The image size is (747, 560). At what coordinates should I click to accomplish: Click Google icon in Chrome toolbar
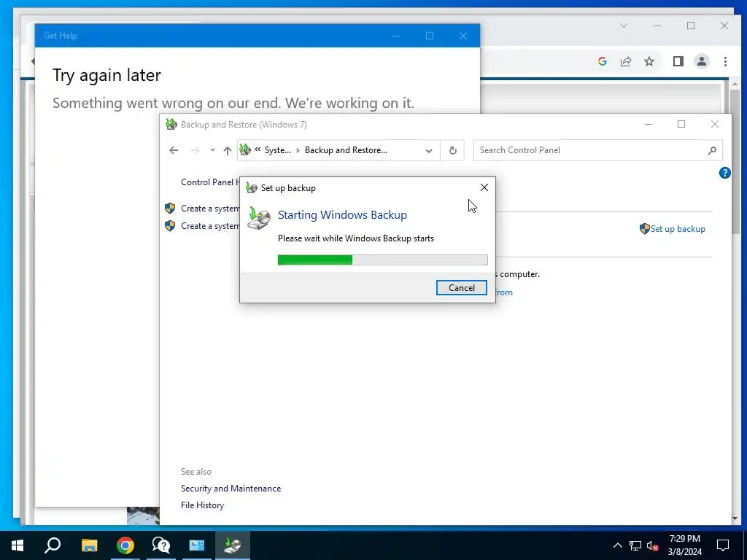click(602, 61)
